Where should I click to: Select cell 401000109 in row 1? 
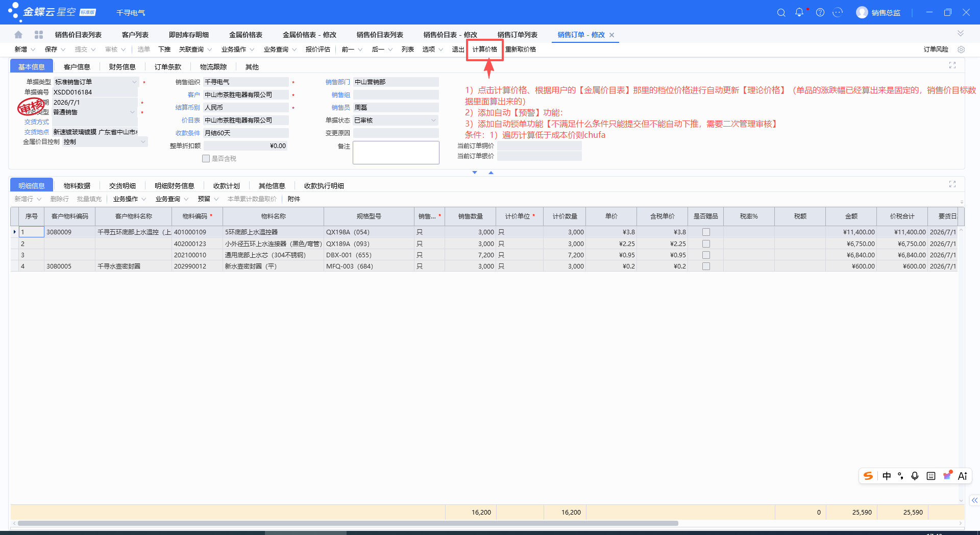(197, 232)
